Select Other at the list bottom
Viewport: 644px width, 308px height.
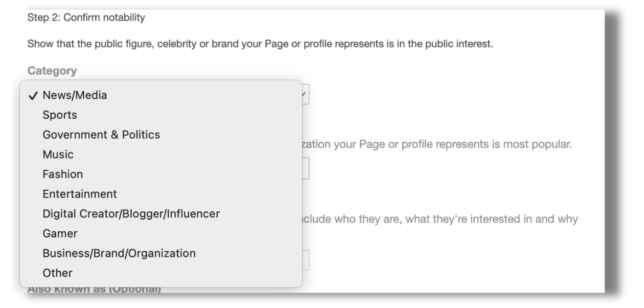click(58, 273)
